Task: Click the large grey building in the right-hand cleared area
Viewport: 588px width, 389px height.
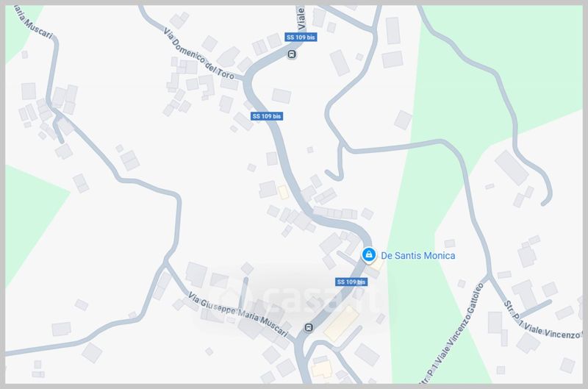Action: 512,168
